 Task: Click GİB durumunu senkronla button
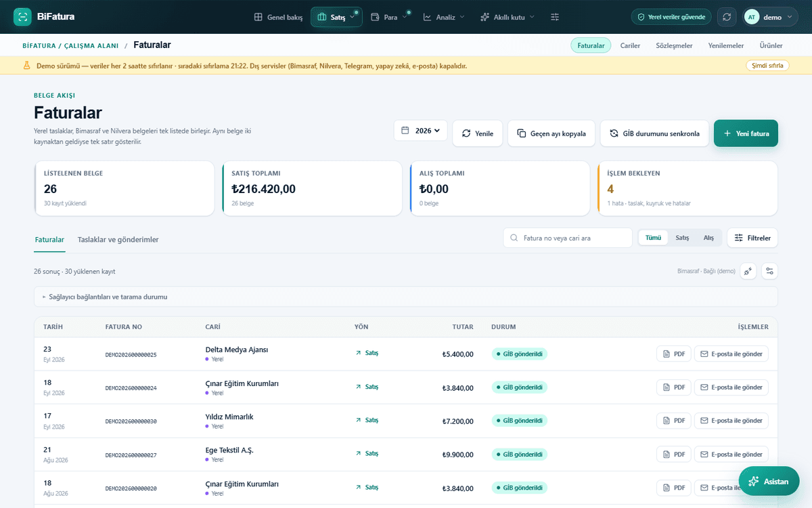(x=654, y=133)
